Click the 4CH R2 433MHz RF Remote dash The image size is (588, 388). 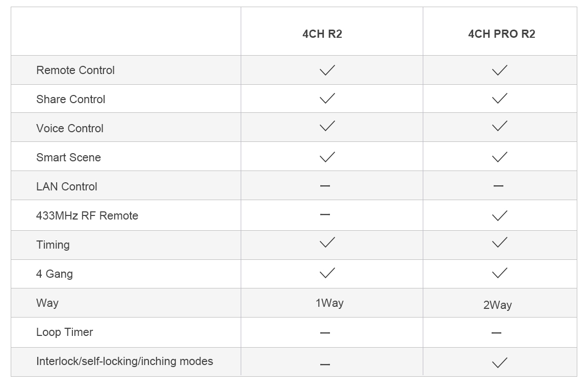pos(325,214)
